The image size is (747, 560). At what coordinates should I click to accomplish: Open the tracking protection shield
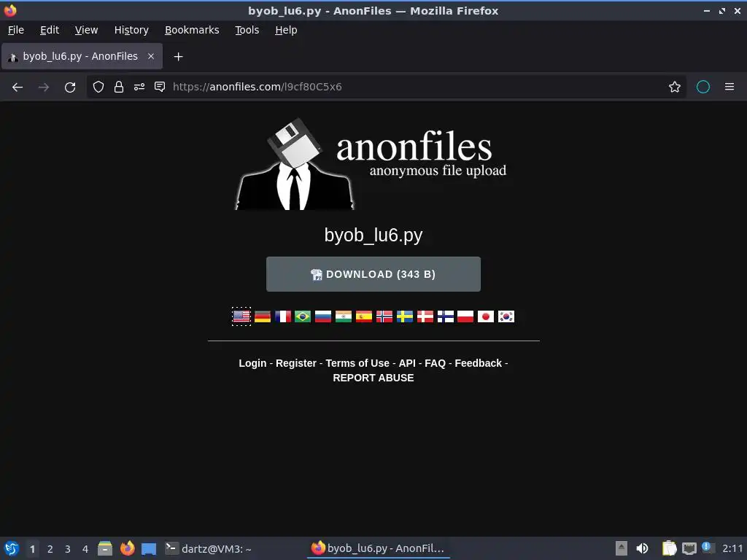pos(98,87)
